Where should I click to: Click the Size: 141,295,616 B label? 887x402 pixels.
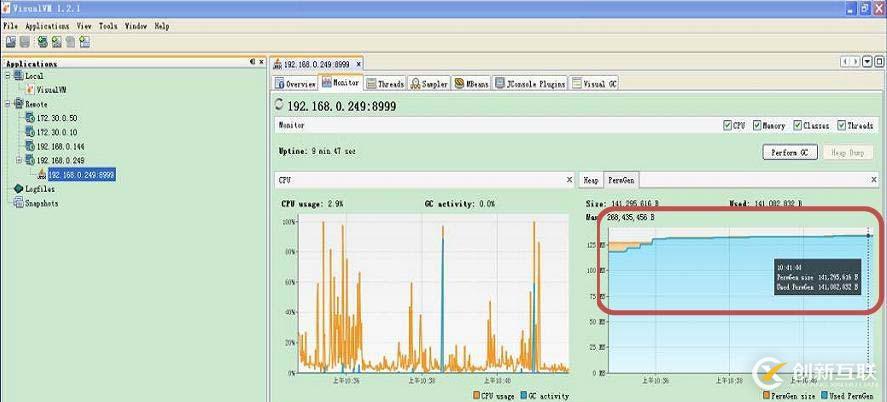623,204
